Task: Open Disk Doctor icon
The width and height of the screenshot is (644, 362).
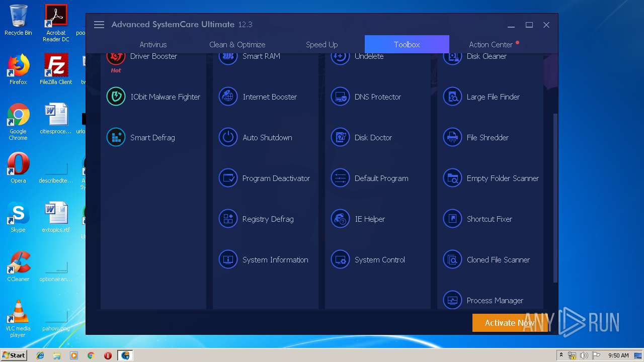Action: (x=340, y=137)
